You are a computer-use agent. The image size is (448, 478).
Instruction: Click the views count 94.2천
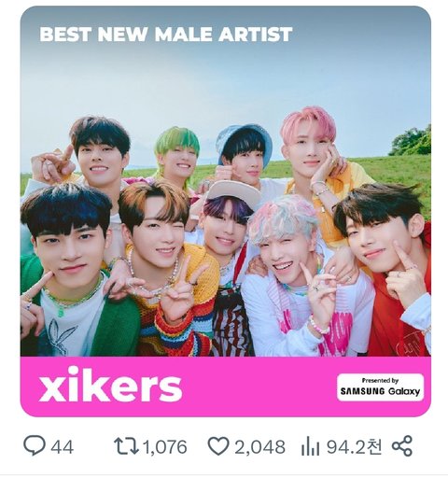pyautogui.click(x=354, y=446)
